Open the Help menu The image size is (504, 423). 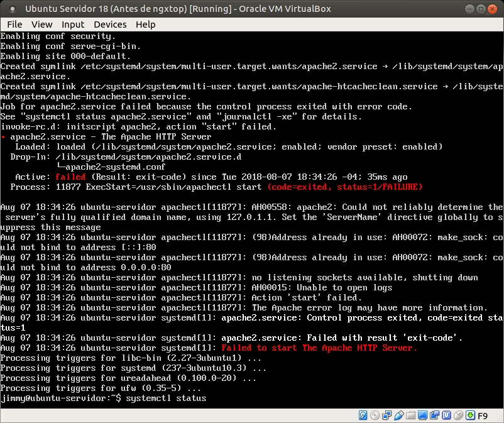click(x=145, y=24)
